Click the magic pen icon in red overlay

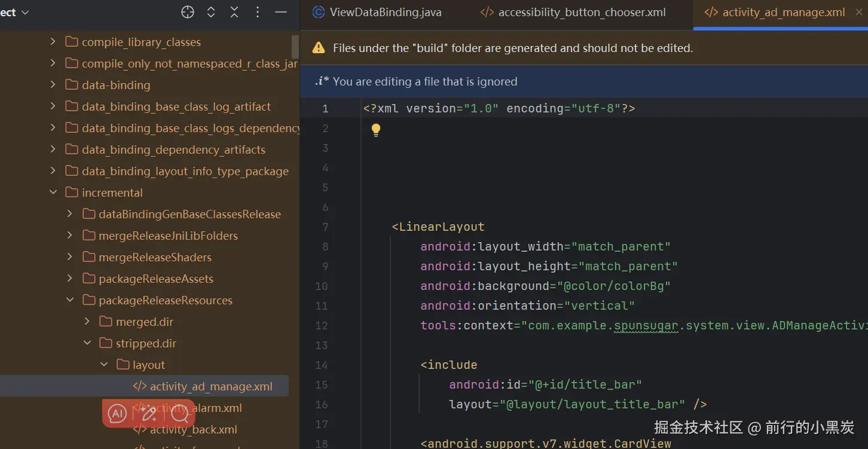[149, 413]
